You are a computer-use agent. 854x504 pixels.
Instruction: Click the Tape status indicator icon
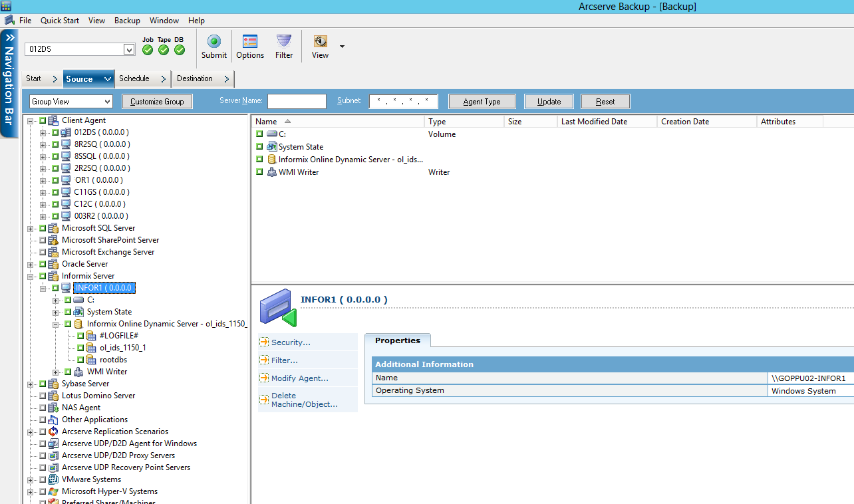(x=163, y=49)
